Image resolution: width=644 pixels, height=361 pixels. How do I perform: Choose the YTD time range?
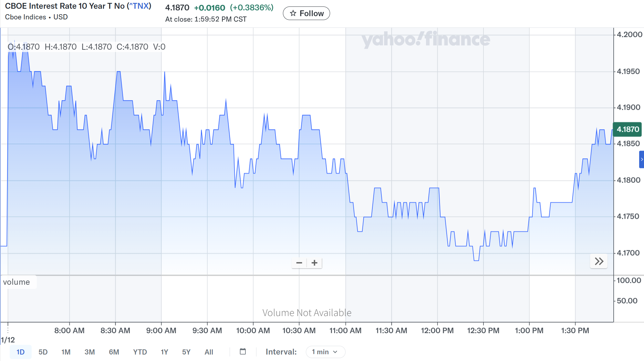140,352
